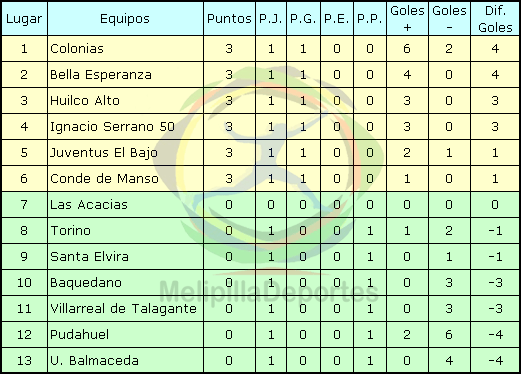Click the P.J. column header

coord(271,19)
